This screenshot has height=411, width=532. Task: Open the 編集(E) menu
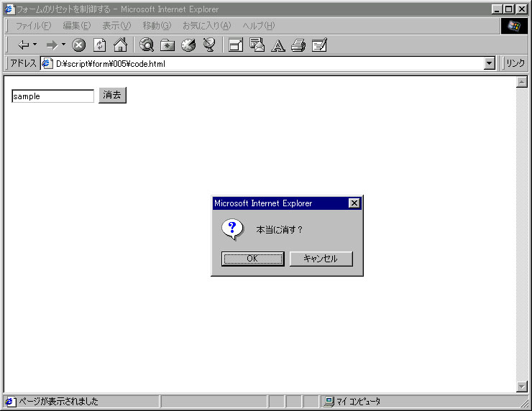tap(77, 26)
